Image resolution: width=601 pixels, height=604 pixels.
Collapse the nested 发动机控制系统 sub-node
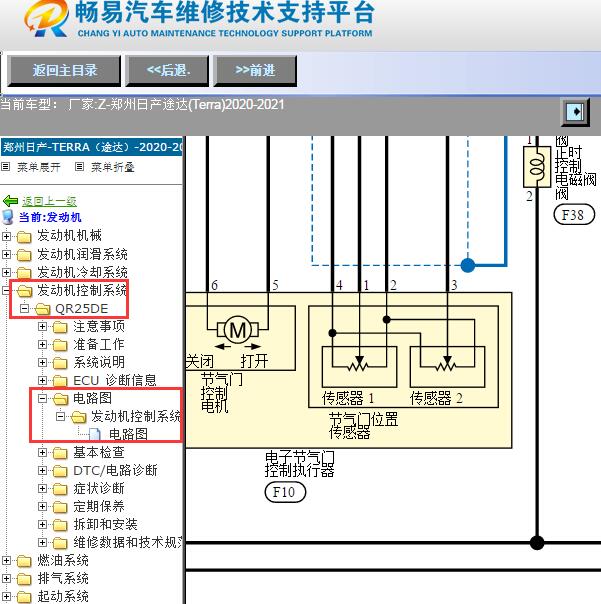point(60,416)
